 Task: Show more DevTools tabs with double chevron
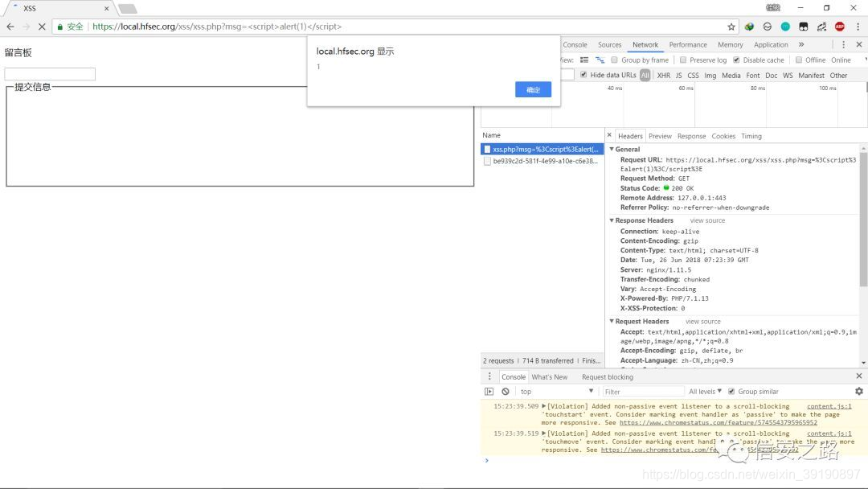801,44
